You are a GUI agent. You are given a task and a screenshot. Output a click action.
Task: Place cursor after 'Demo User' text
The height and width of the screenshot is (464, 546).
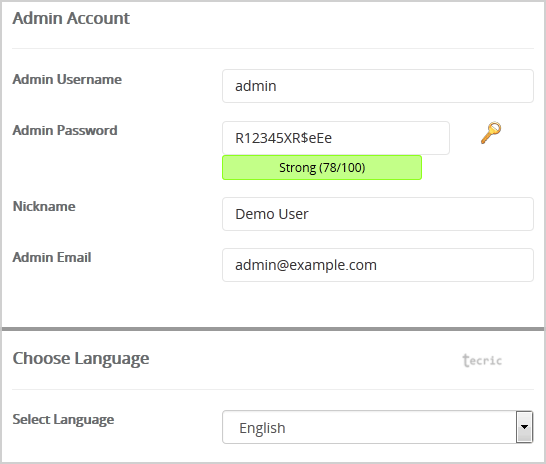pyautogui.click(x=310, y=214)
